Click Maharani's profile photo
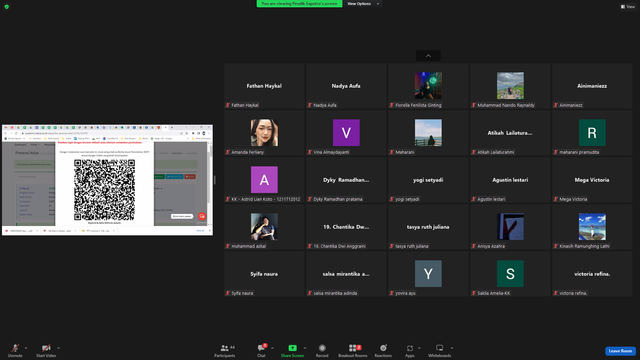640x360 pixels. tap(428, 132)
